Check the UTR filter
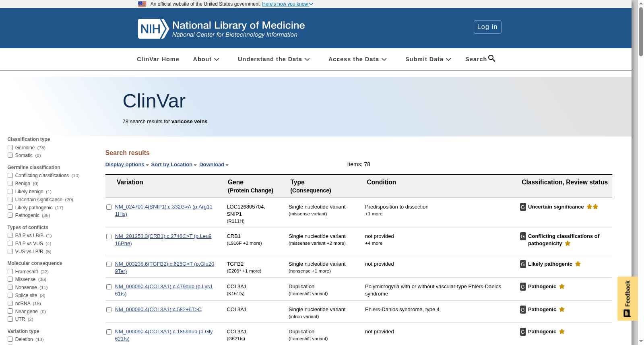Image resolution: width=644 pixels, height=345 pixels. point(10,319)
